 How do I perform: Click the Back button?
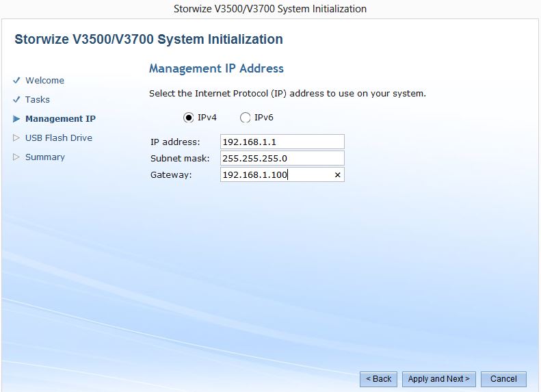tap(378, 379)
